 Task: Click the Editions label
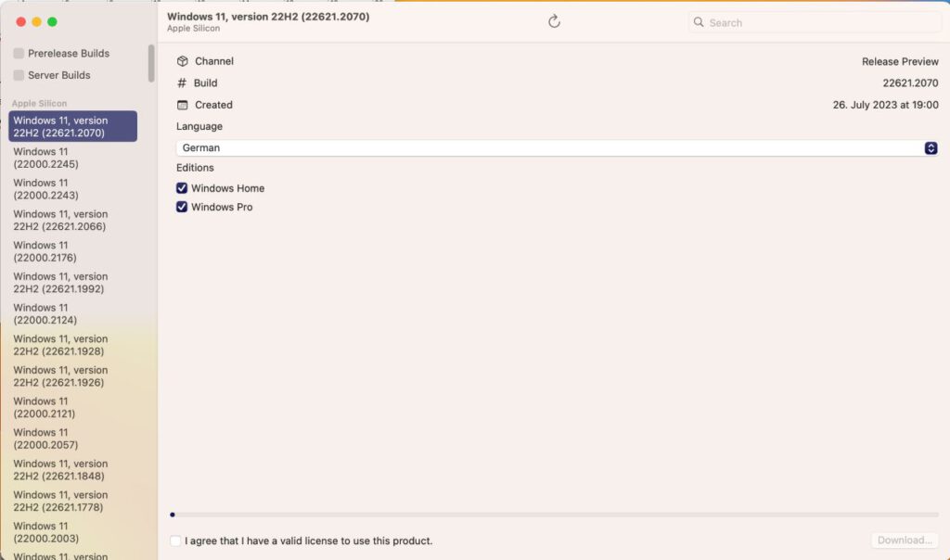tap(195, 167)
